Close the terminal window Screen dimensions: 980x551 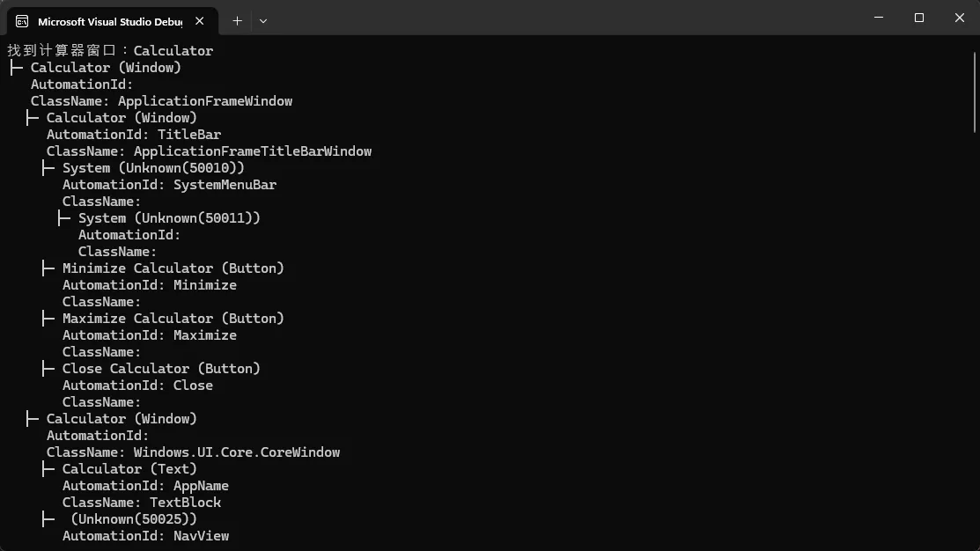(x=960, y=18)
